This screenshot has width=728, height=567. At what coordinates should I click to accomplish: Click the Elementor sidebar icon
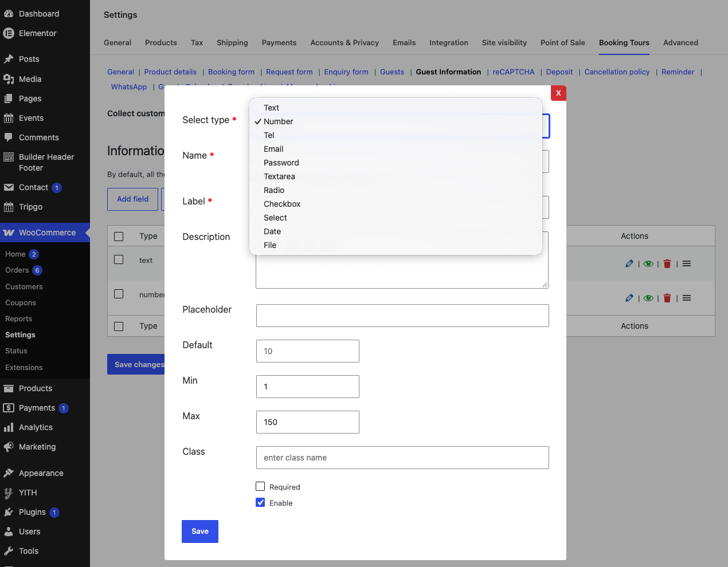click(x=9, y=33)
